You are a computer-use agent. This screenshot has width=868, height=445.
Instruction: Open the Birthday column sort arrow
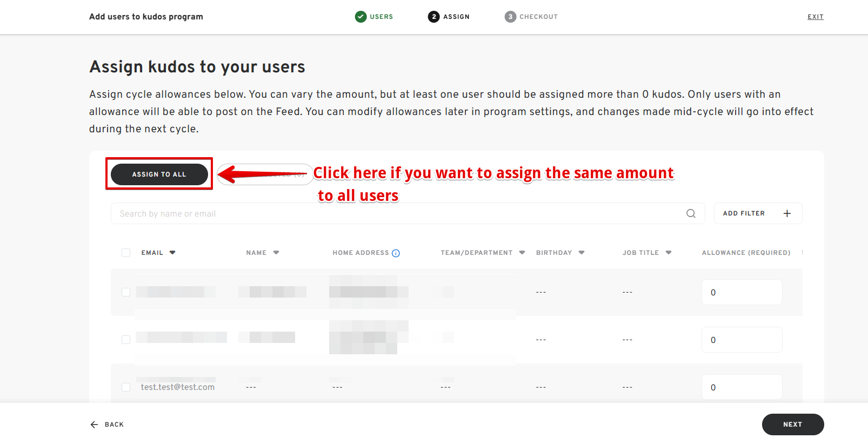pos(582,253)
